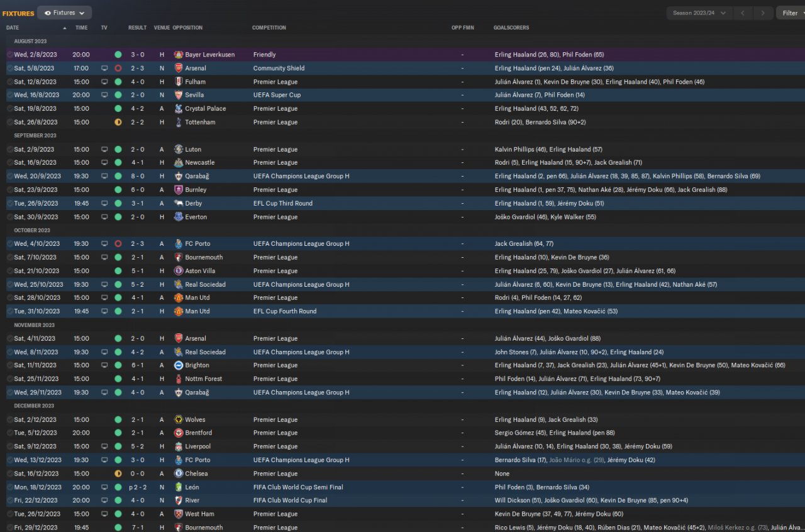This screenshot has width=805, height=532.
Task: Click goalscorer Kyle Walker (55)
Action: [x=572, y=217]
